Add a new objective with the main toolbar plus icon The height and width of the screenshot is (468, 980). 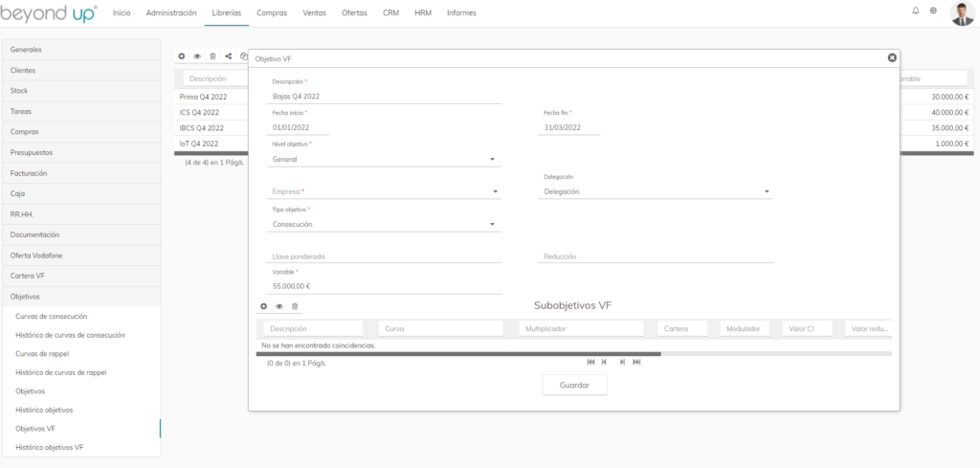182,56
